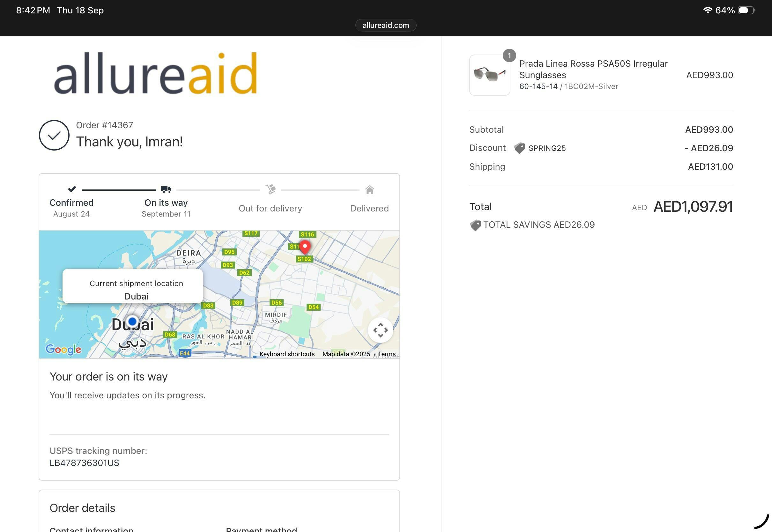This screenshot has width=772, height=532.
Task: Open the Google logo link on map
Action: click(x=63, y=349)
